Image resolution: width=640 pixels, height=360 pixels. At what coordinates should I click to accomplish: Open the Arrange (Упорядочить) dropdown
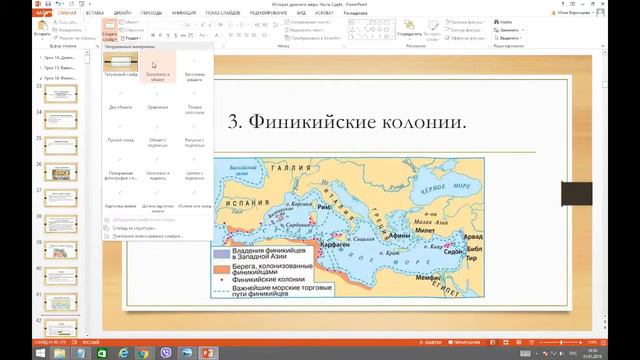tap(409, 29)
